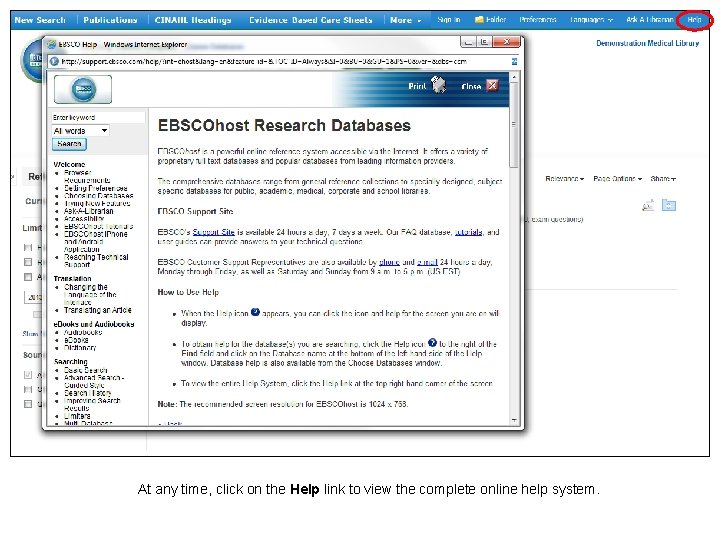Click the page icon in the address bar
Screen dimensions: 720x540
coord(54,62)
